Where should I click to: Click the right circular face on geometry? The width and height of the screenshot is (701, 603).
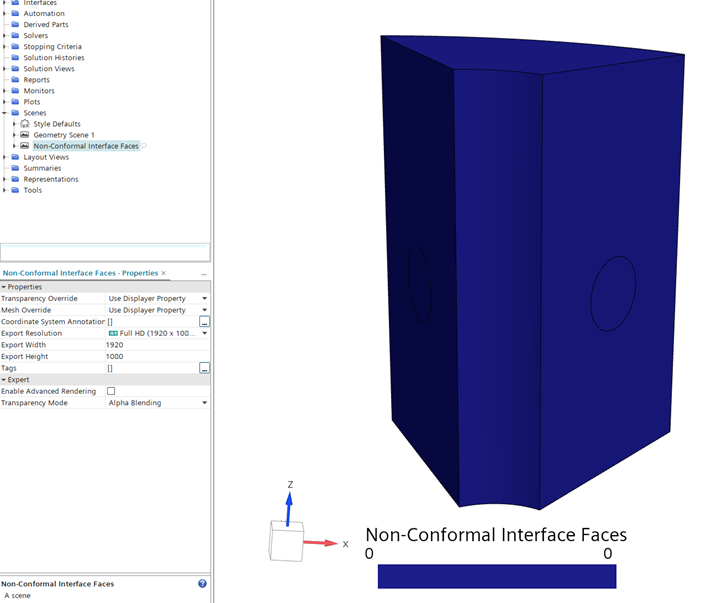coord(613,294)
